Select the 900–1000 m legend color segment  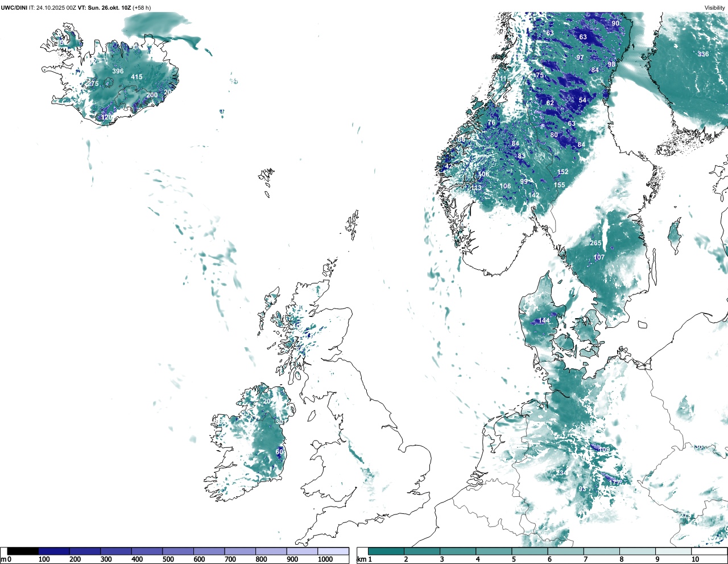point(302,551)
